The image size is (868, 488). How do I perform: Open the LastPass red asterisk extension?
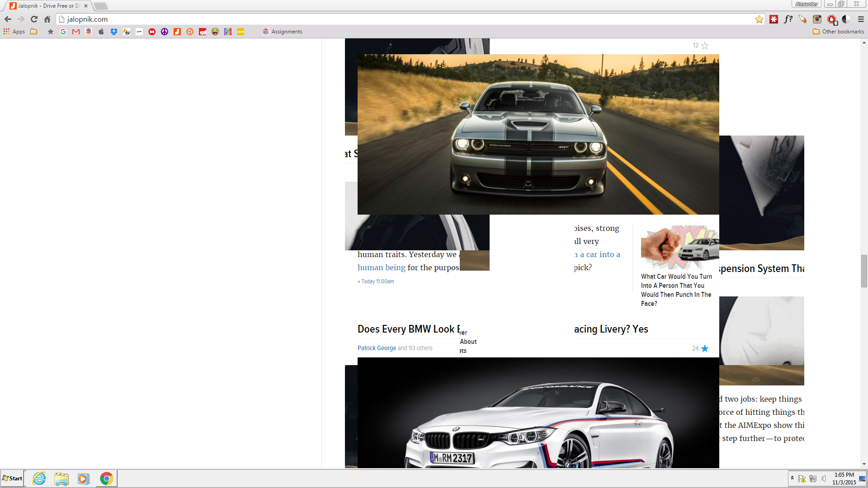click(x=774, y=19)
